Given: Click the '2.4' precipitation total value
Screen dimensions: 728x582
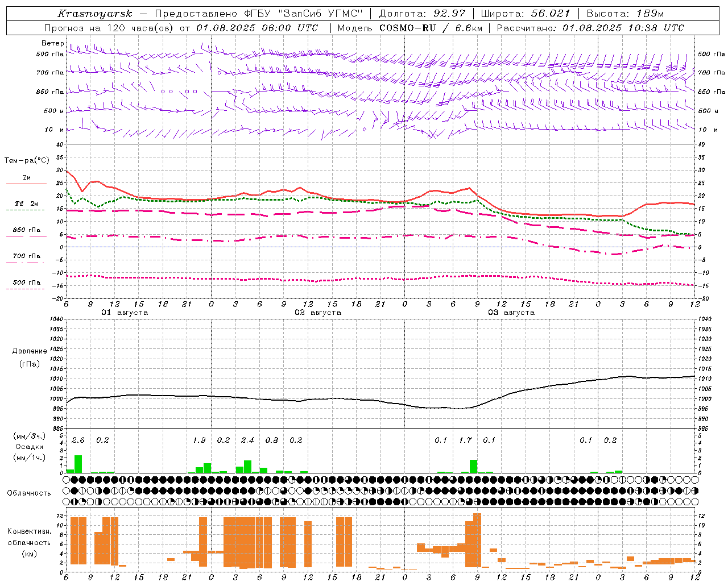Looking at the screenshot, I should 247,440.
